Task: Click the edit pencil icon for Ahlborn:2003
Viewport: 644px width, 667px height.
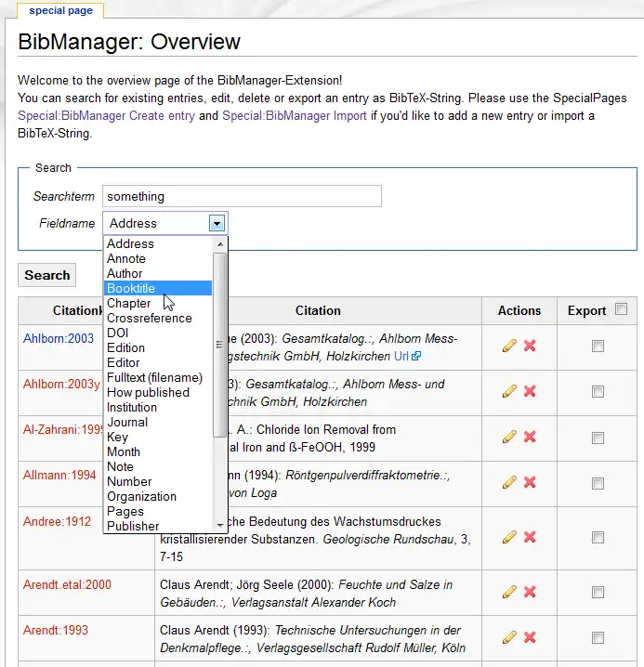Action: pyautogui.click(x=508, y=346)
